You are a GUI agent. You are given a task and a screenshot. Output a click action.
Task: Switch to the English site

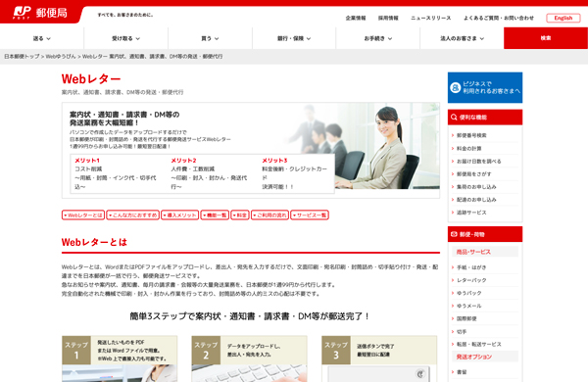coord(563,18)
